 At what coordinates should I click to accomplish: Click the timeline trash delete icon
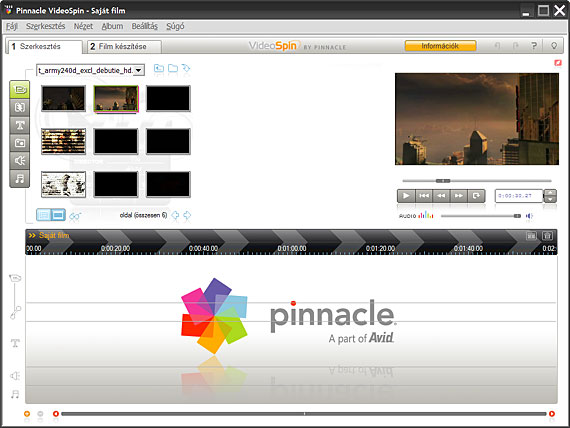(x=547, y=236)
